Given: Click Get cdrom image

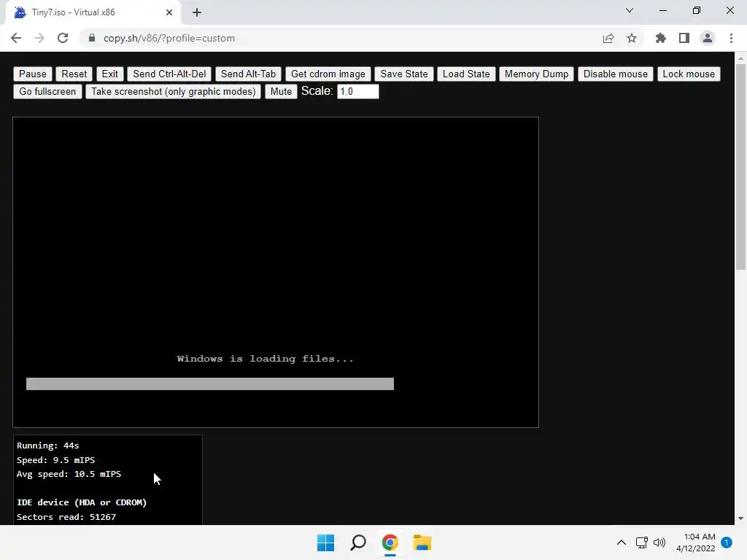Looking at the screenshot, I should click(328, 74).
